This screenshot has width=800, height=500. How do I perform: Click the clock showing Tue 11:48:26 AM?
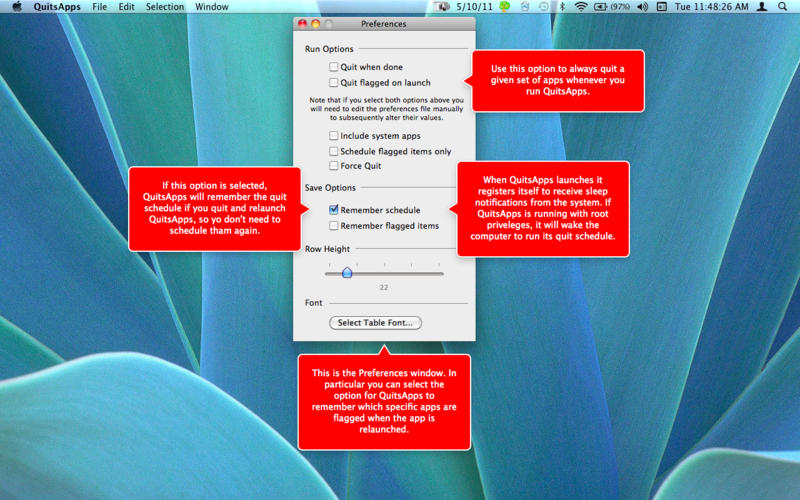711,7
